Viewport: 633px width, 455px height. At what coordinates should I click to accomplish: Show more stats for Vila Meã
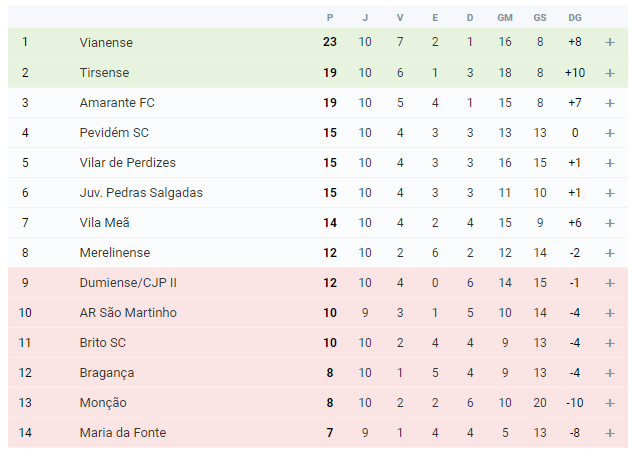(x=610, y=223)
